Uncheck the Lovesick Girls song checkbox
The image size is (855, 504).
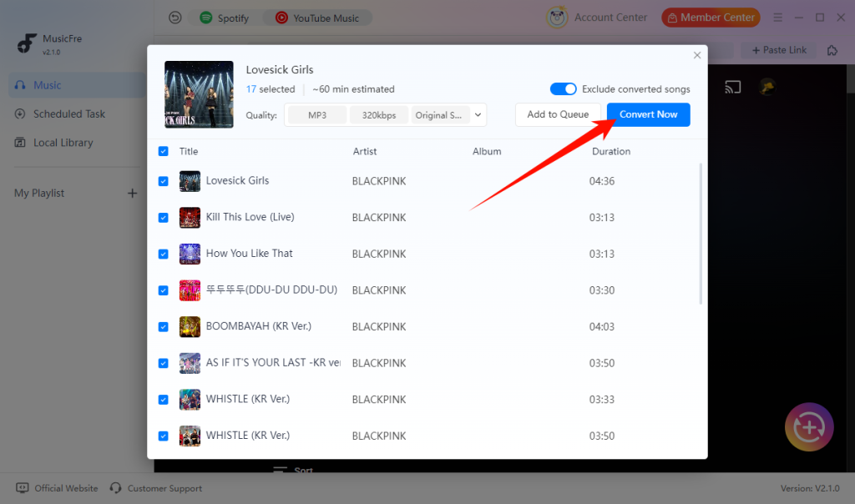pos(163,181)
